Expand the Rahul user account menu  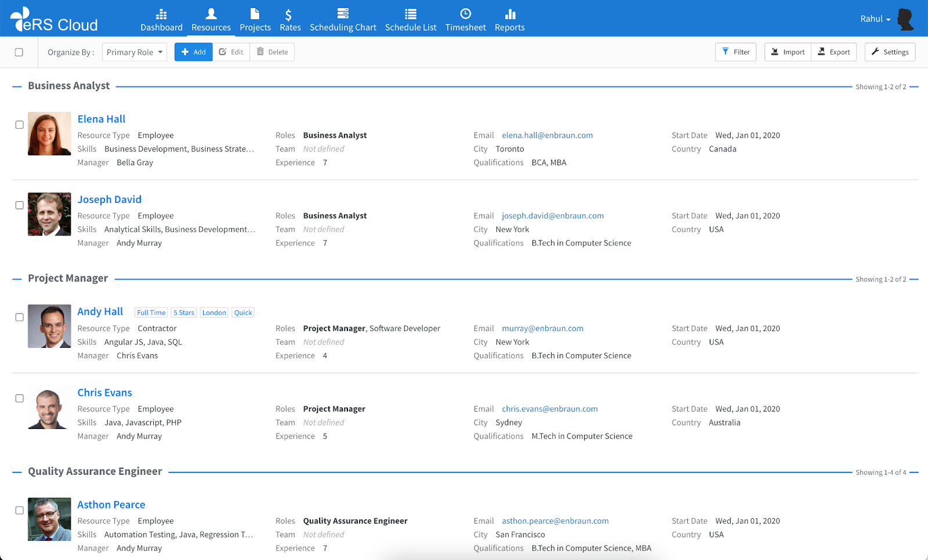pos(875,19)
